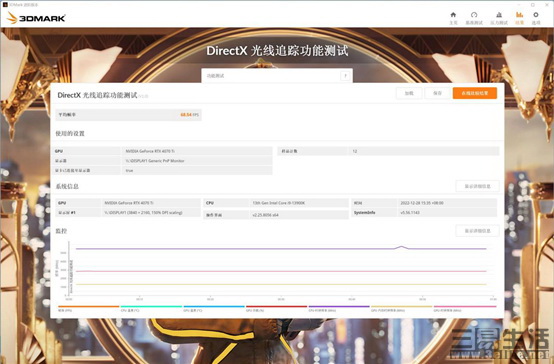Select the 2022-12-28 15:35 timestamp value

(422, 203)
